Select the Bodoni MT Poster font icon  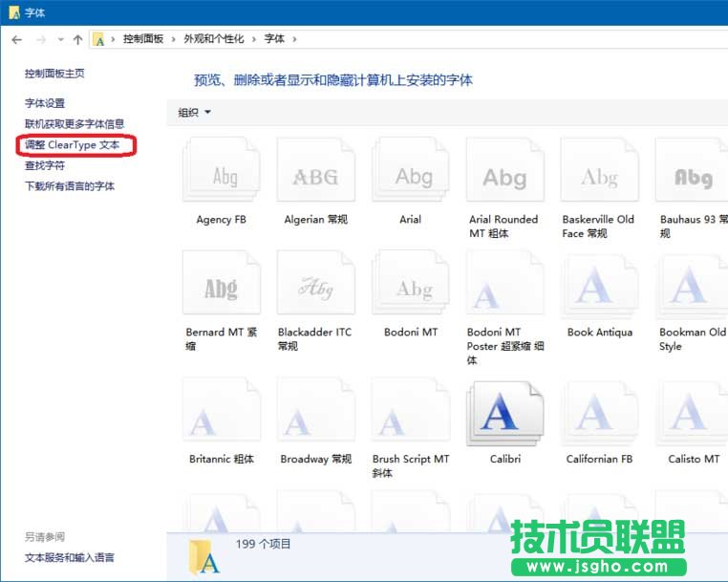coord(505,283)
